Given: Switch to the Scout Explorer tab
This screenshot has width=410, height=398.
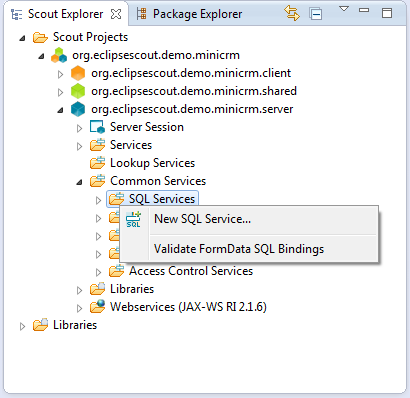Looking at the screenshot, I should point(65,14).
